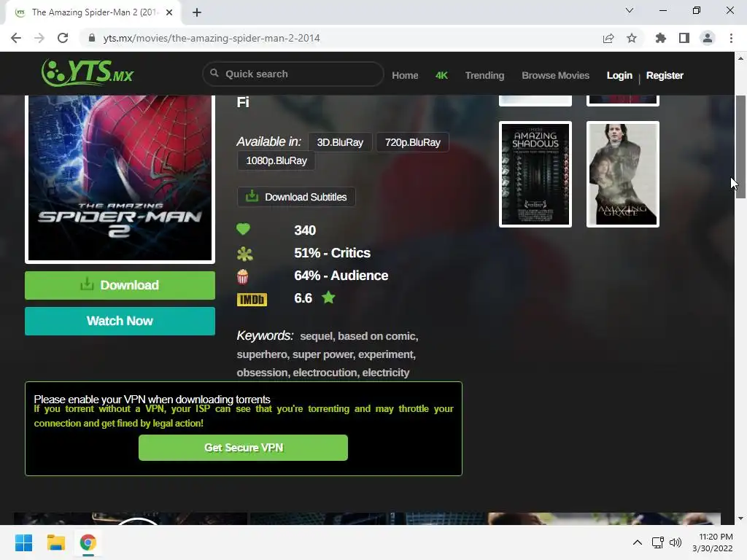The height and width of the screenshot is (560, 747).
Task: Select the 1080p.BluRay quality option
Action: pyautogui.click(x=276, y=160)
